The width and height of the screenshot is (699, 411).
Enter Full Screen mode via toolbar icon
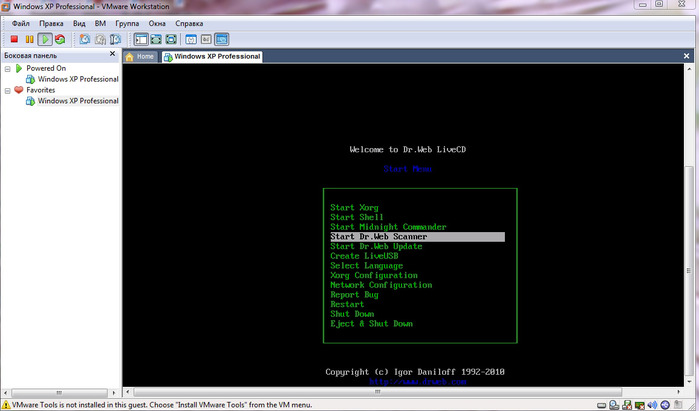(x=171, y=39)
